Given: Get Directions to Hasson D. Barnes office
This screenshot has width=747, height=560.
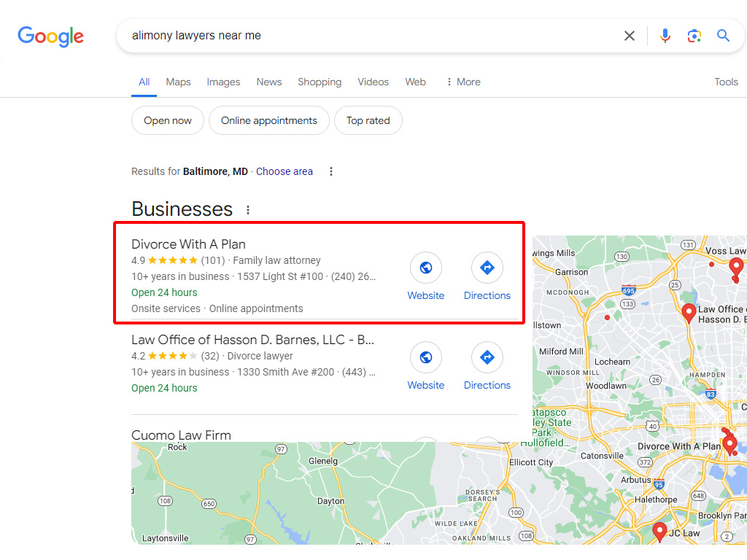Looking at the screenshot, I should (x=487, y=358).
